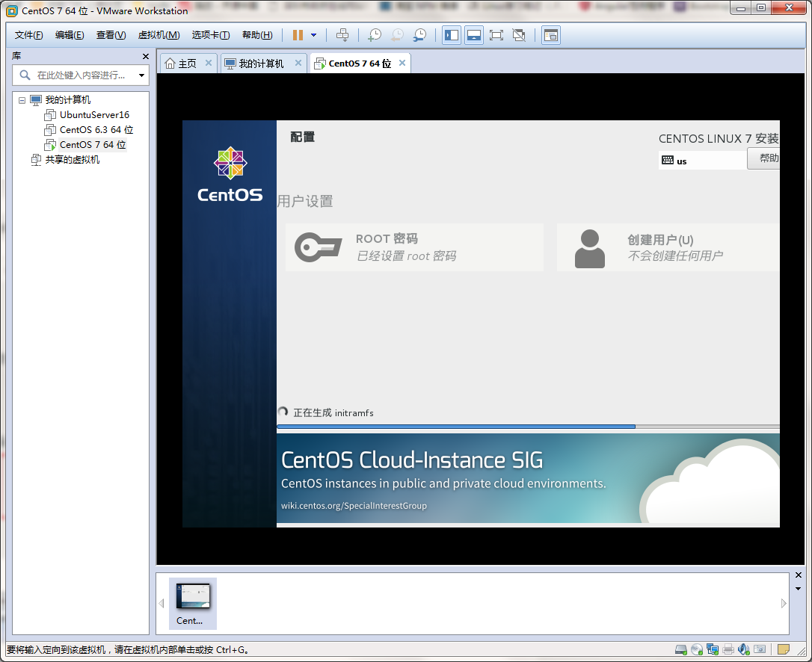Click the library search input field

[x=81, y=75]
